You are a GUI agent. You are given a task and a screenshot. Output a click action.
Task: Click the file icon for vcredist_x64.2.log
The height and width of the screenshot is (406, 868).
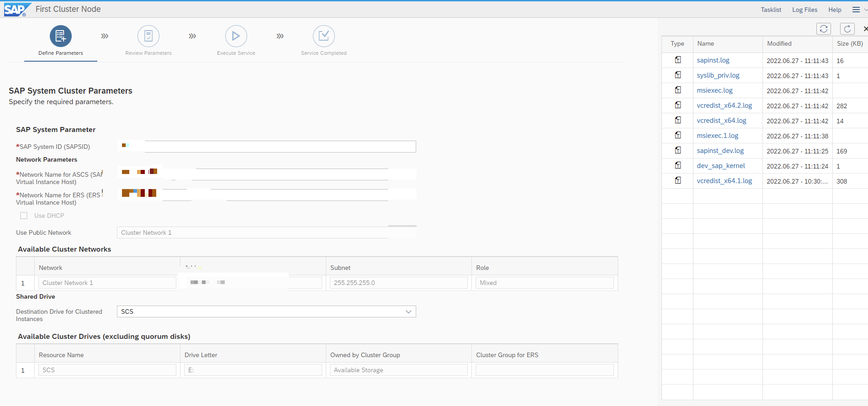[678, 105]
